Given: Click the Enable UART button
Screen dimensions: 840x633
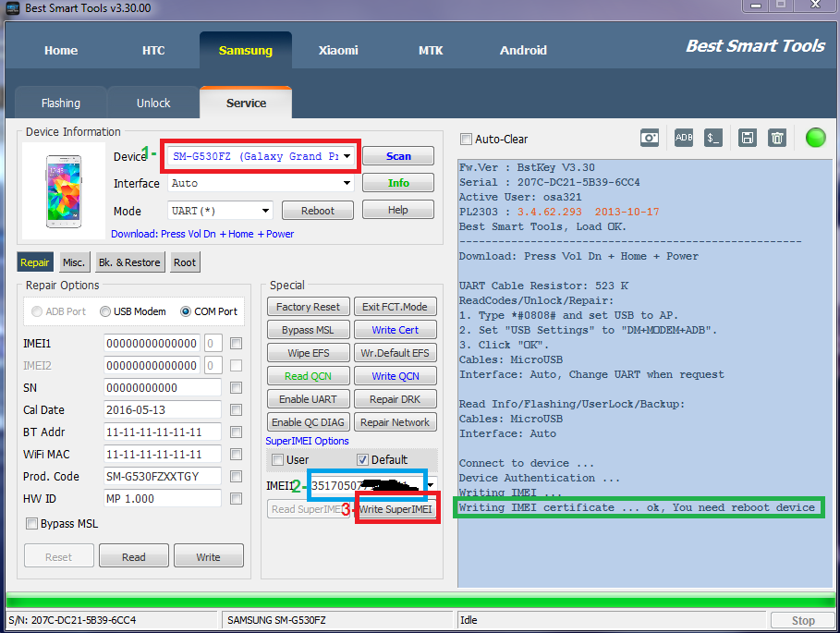Looking at the screenshot, I should click(x=308, y=399).
